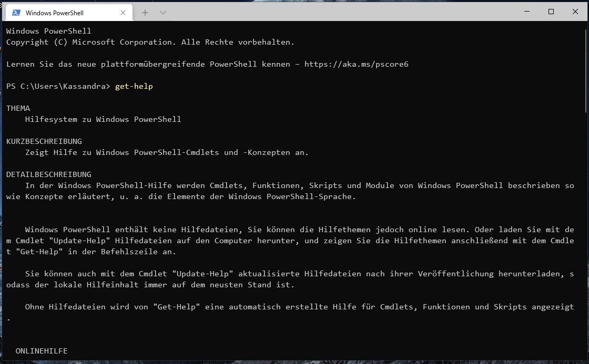Screen dimensions: 589x364
Task: Click the line starting "Lernen Sie das neue"
Action: (207, 64)
